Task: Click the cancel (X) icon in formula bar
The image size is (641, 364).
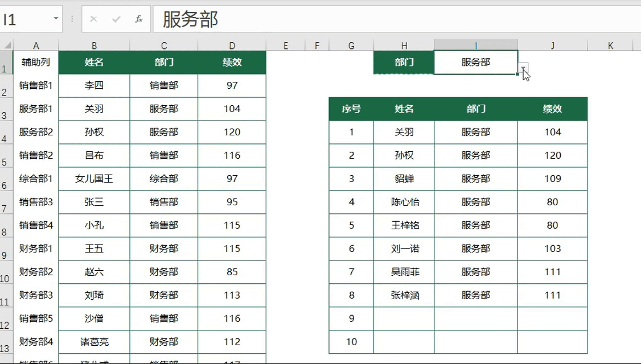Action: (x=93, y=19)
